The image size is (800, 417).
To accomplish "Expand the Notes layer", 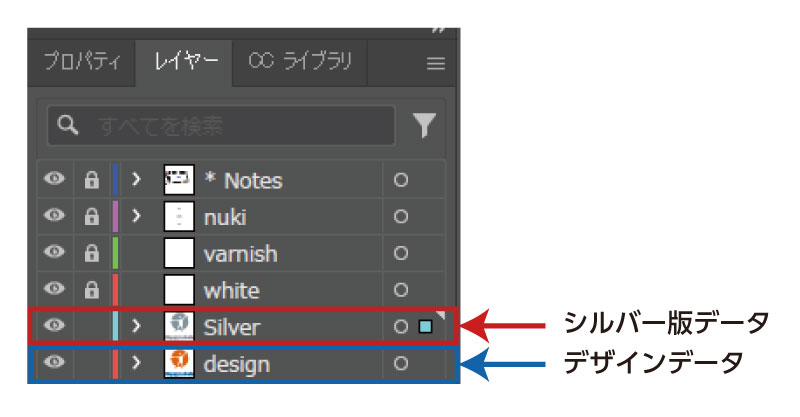I will (136, 179).
